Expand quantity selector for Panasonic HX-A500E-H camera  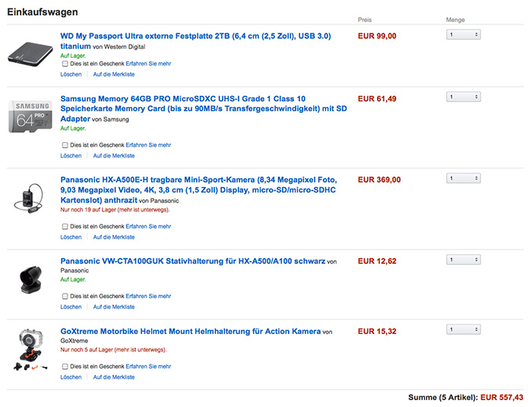pos(464,178)
